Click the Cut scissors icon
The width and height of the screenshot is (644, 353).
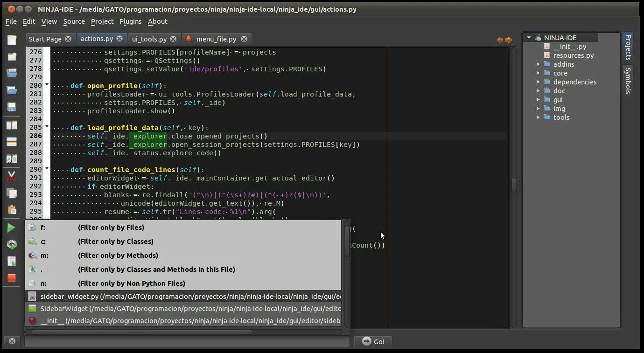click(12, 177)
